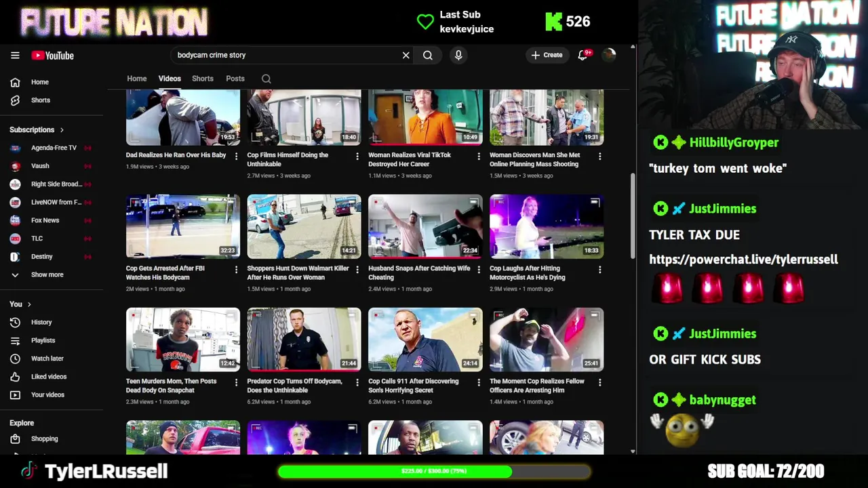Start voice search with the microphone icon

point(458,56)
